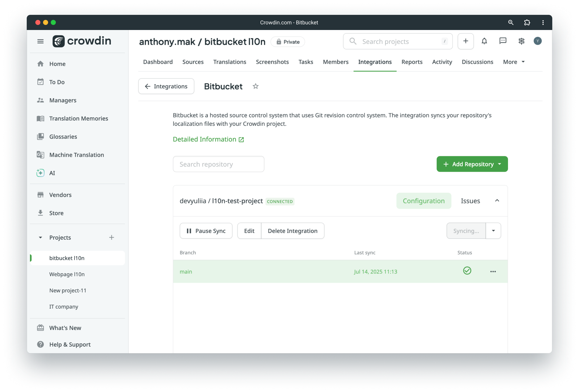Open browser extensions puzzle icon
This screenshot has height=392, width=579.
point(527,23)
